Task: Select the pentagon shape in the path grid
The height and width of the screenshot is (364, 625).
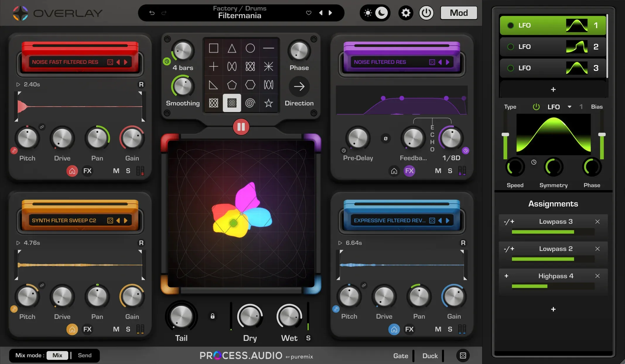Action: [232, 85]
